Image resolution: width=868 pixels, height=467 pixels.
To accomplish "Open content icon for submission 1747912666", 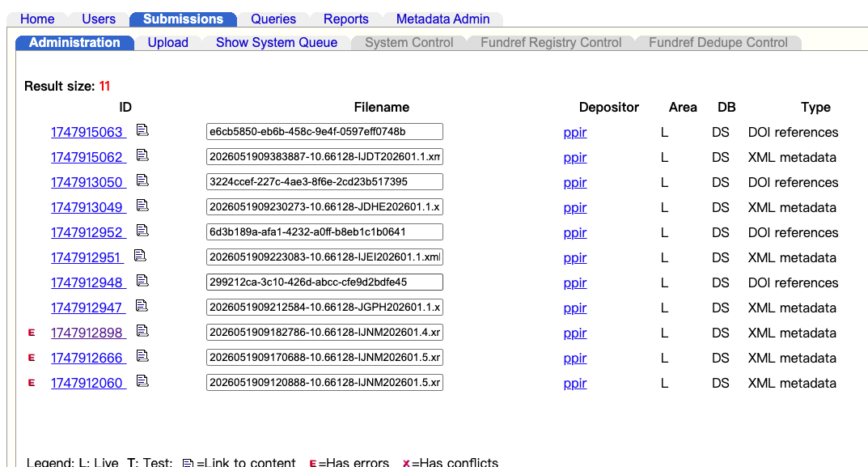I will [142, 355].
